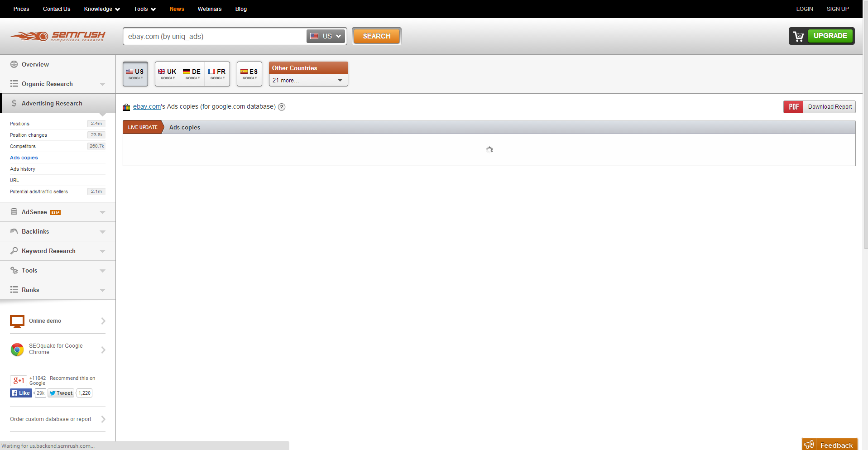
Task: Click the Ranks list icon
Action: coord(14,290)
